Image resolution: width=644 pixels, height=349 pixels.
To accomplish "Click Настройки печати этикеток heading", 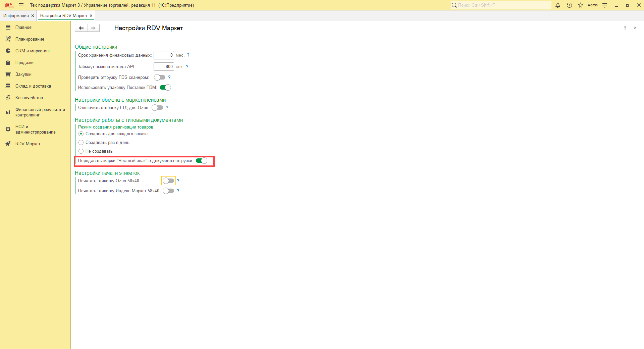I will coord(107,173).
